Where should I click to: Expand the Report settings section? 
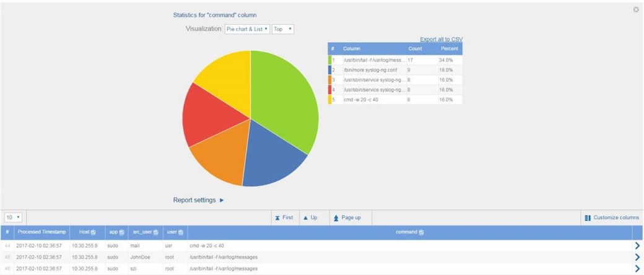click(x=198, y=200)
